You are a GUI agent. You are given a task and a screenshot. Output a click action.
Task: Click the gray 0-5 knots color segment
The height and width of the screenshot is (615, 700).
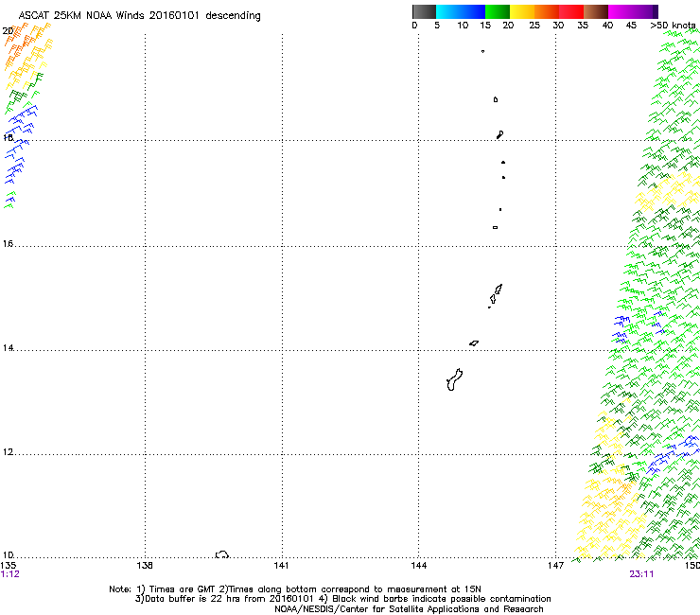pyautogui.click(x=424, y=11)
